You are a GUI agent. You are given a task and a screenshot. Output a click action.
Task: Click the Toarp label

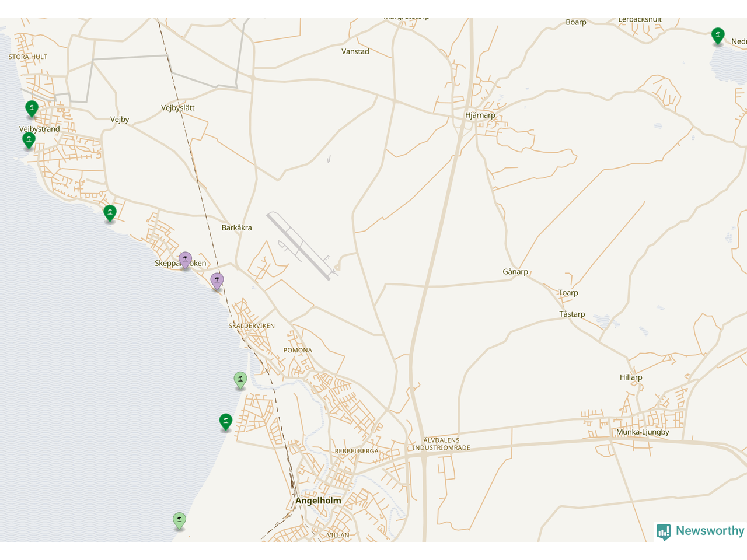[x=568, y=293]
